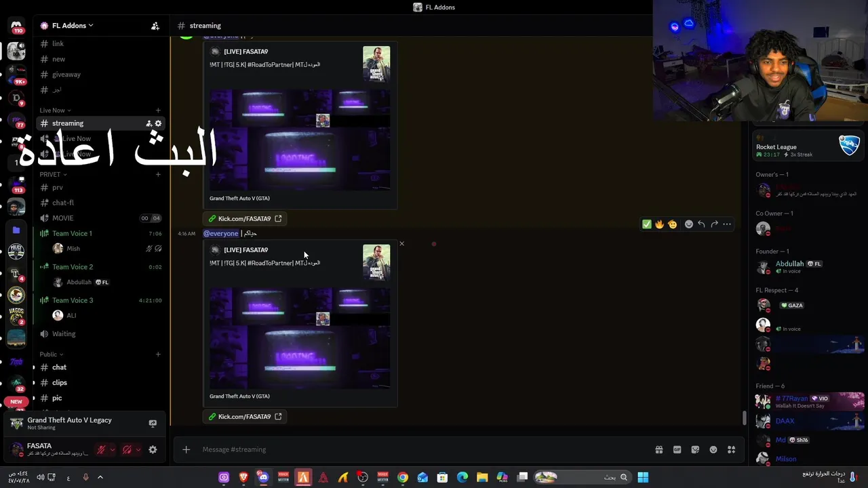Open user settings gear next to FASATA
Image resolution: width=868 pixels, height=488 pixels.
pyautogui.click(x=153, y=449)
